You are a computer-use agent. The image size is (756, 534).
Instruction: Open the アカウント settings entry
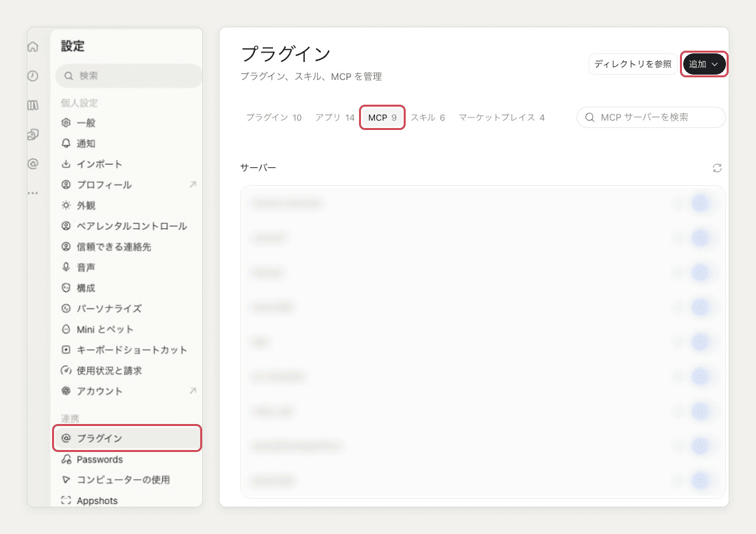[x=128, y=391]
